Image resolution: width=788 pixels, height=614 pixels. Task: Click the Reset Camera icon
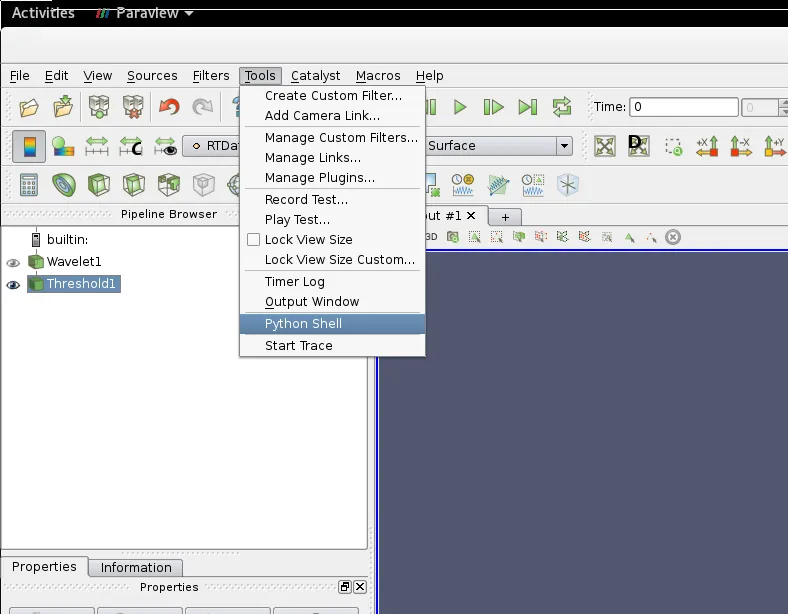pos(605,146)
